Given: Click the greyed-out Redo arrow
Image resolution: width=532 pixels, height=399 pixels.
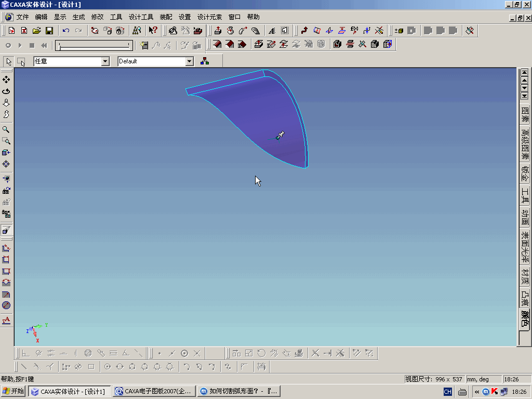Looking at the screenshot, I should [x=78, y=31].
